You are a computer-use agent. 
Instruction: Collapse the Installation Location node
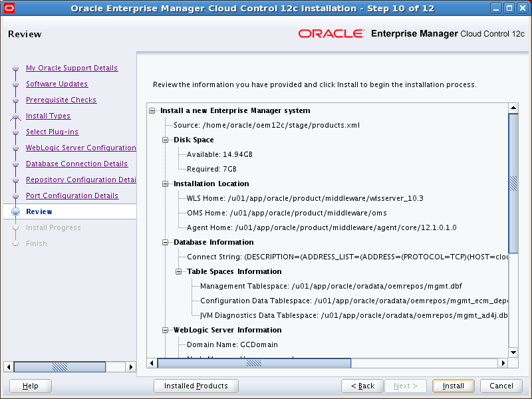[165, 184]
